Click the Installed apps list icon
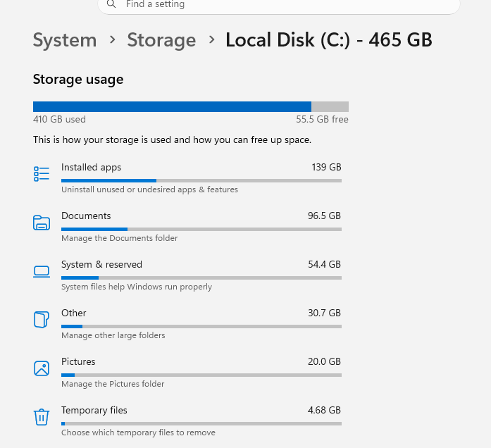The image size is (491, 448). (x=42, y=174)
